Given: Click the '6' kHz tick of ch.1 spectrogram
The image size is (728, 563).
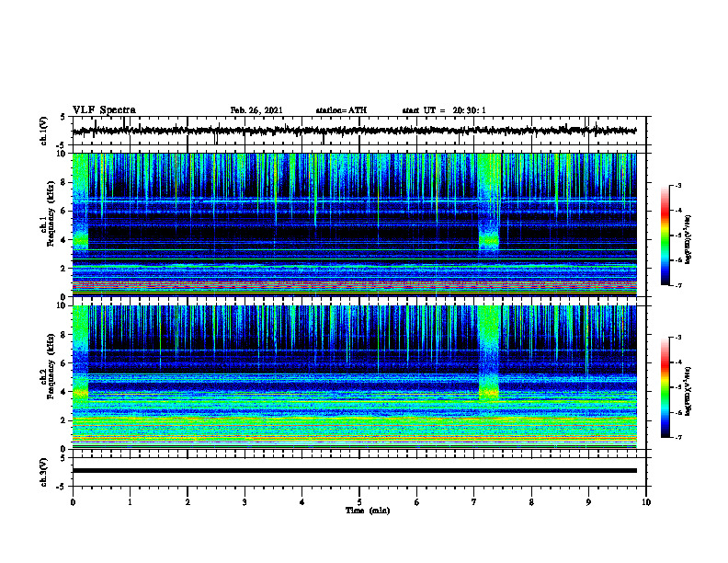Looking at the screenshot, I should coord(63,212).
